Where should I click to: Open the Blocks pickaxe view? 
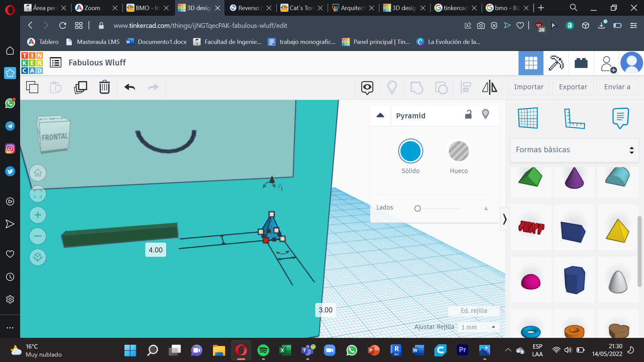pos(556,63)
